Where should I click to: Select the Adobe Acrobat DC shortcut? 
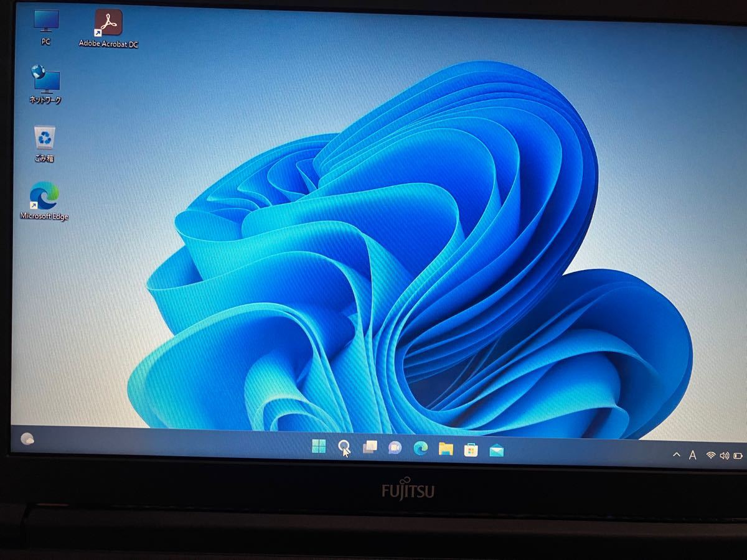(108, 29)
